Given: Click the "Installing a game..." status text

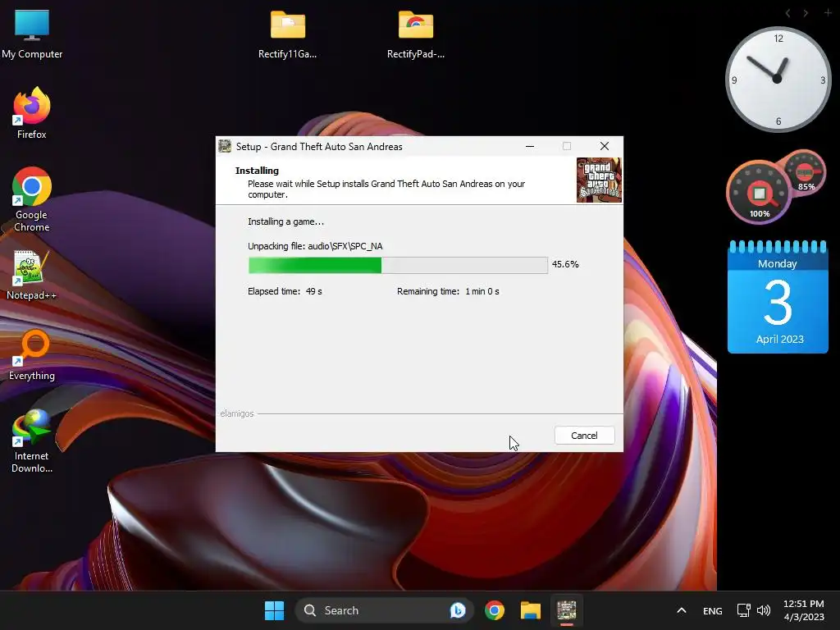Looking at the screenshot, I should point(285,221).
